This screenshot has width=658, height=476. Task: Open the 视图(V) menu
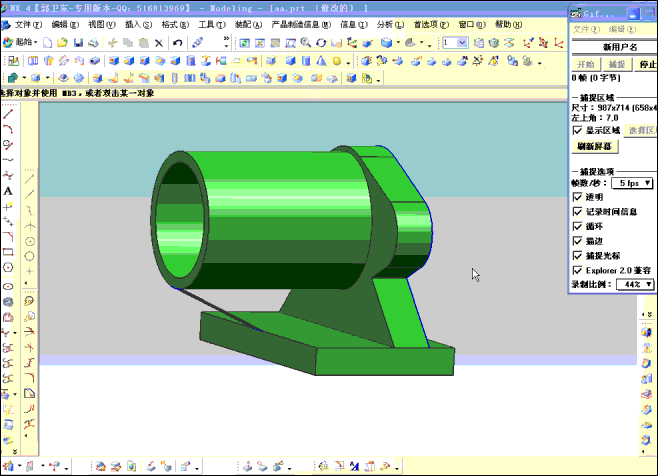point(102,25)
